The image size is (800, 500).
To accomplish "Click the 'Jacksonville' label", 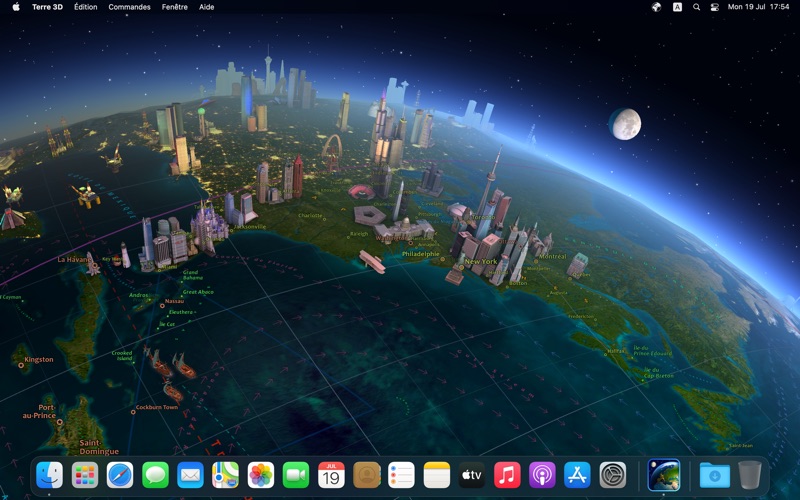I will click(x=249, y=227).
